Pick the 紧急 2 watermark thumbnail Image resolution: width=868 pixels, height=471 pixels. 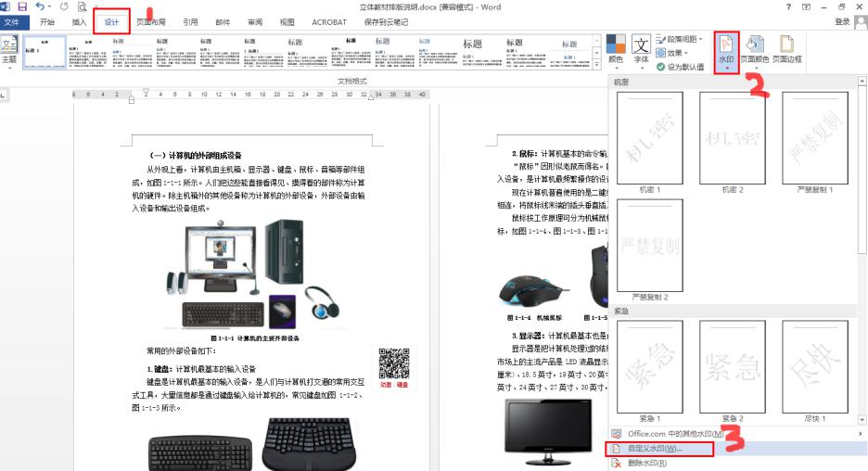[734, 367]
